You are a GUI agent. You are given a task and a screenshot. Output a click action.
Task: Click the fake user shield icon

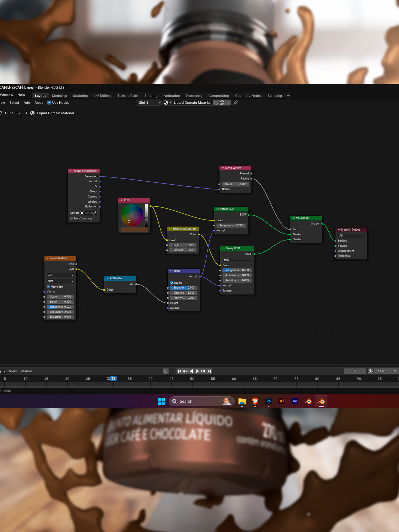[216, 103]
